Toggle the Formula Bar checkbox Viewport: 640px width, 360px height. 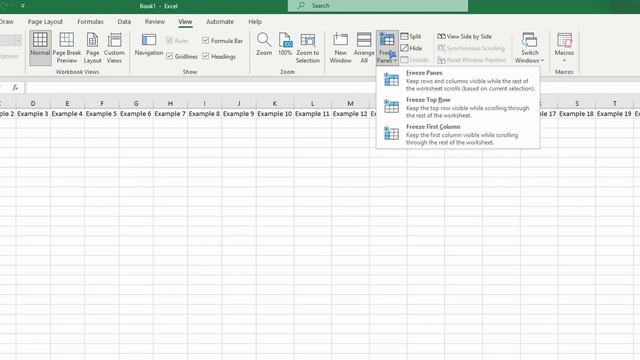coord(205,40)
